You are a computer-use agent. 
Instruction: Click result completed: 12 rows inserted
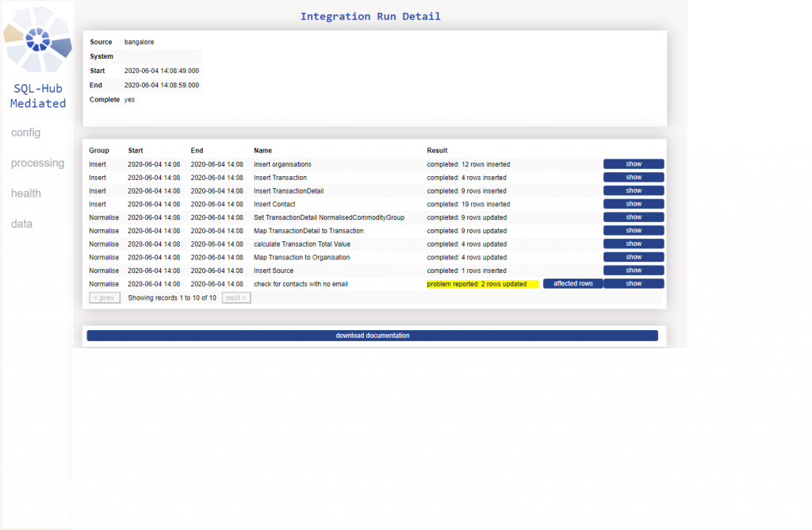coord(468,164)
